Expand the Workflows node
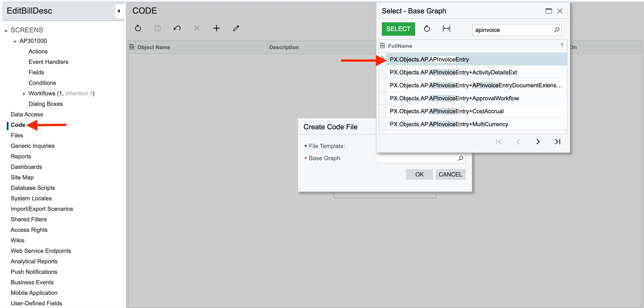 pyautogui.click(x=24, y=94)
